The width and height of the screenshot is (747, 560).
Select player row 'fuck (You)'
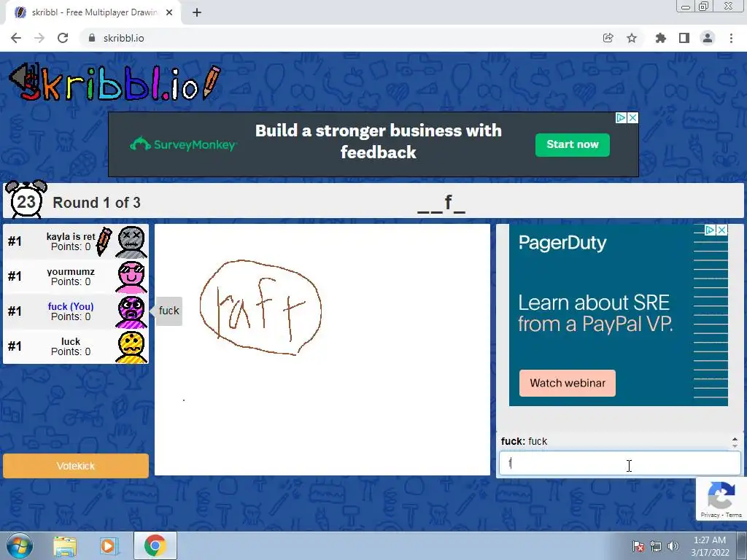click(76, 311)
